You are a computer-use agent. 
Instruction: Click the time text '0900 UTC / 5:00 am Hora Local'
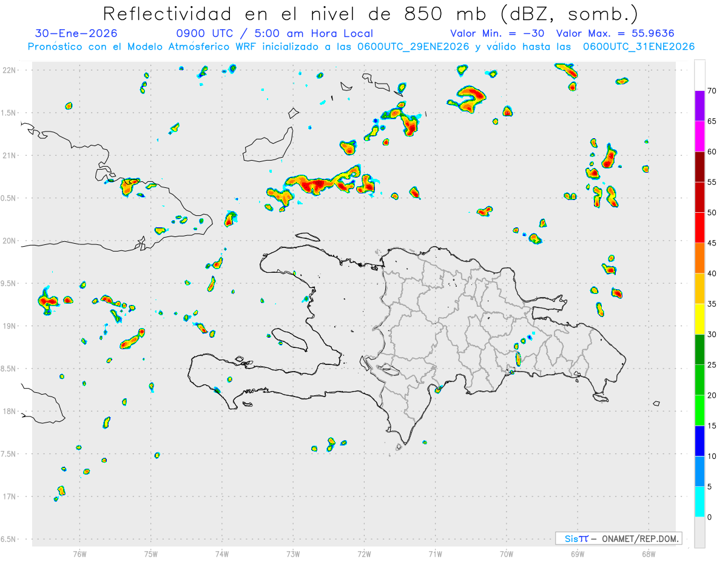tap(275, 33)
